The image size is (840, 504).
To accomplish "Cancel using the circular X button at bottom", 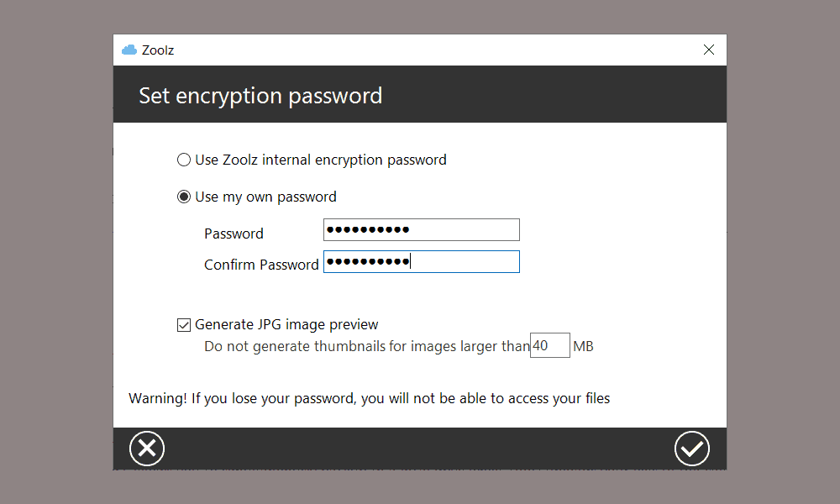I will [147, 449].
